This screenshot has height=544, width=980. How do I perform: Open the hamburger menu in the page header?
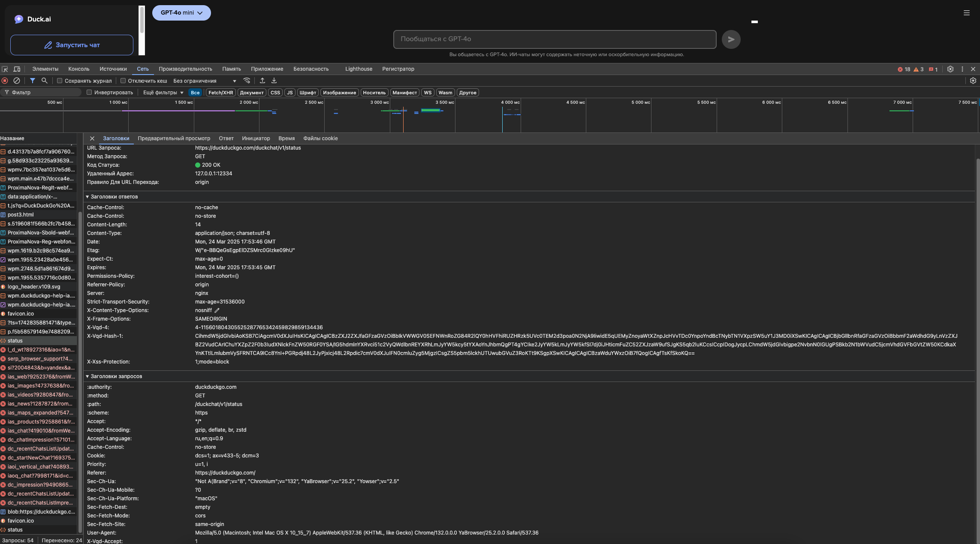pyautogui.click(x=966, y=13)
